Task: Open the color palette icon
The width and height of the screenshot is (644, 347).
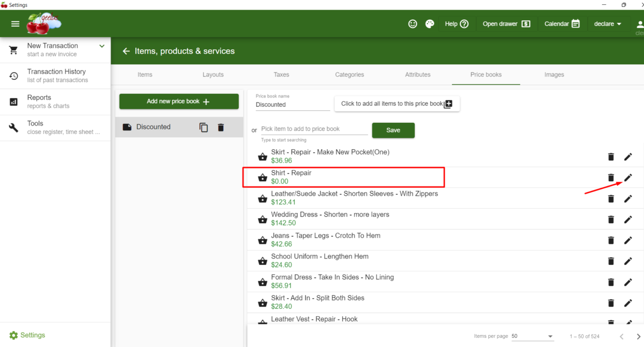Action: 430,24
